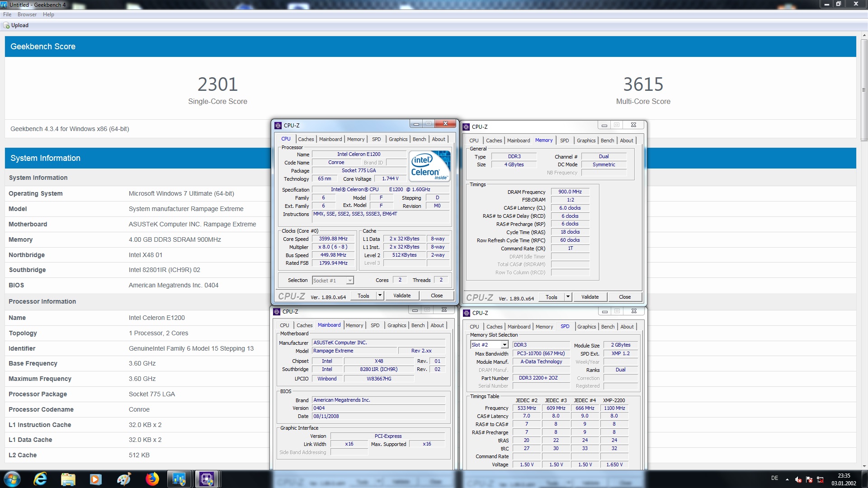Select Bench tab in the CPU window
The image size is (868, 488).
coord(419,139)
